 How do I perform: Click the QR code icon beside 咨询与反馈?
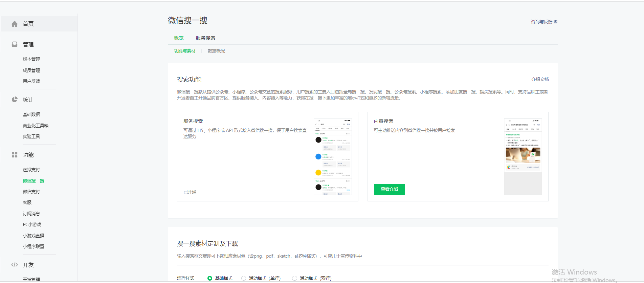(x=555, y=22)
